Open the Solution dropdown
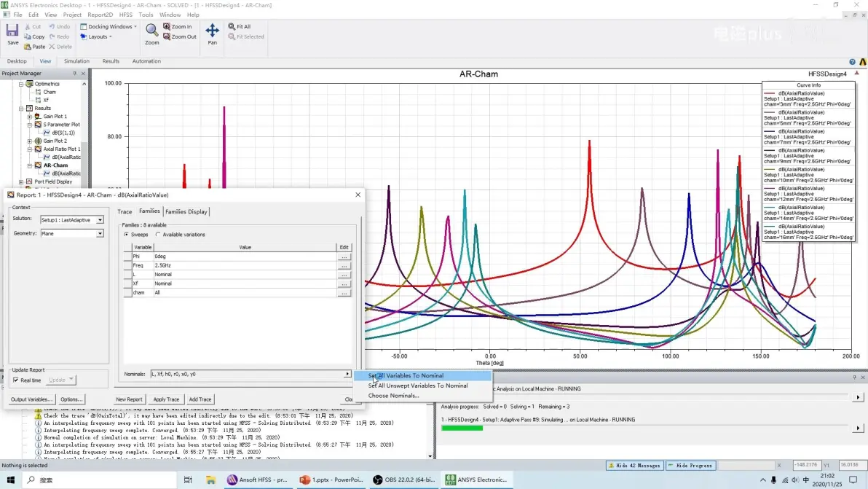 click(x=100, y=220)
